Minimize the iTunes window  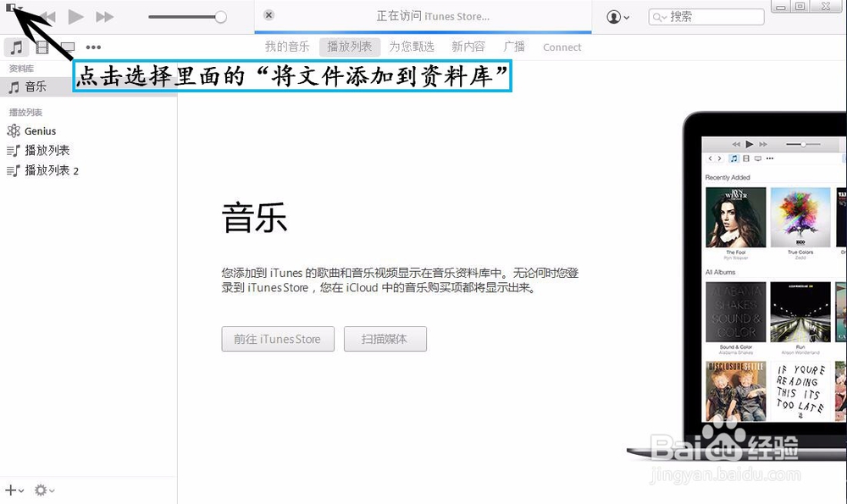point(781,7)
